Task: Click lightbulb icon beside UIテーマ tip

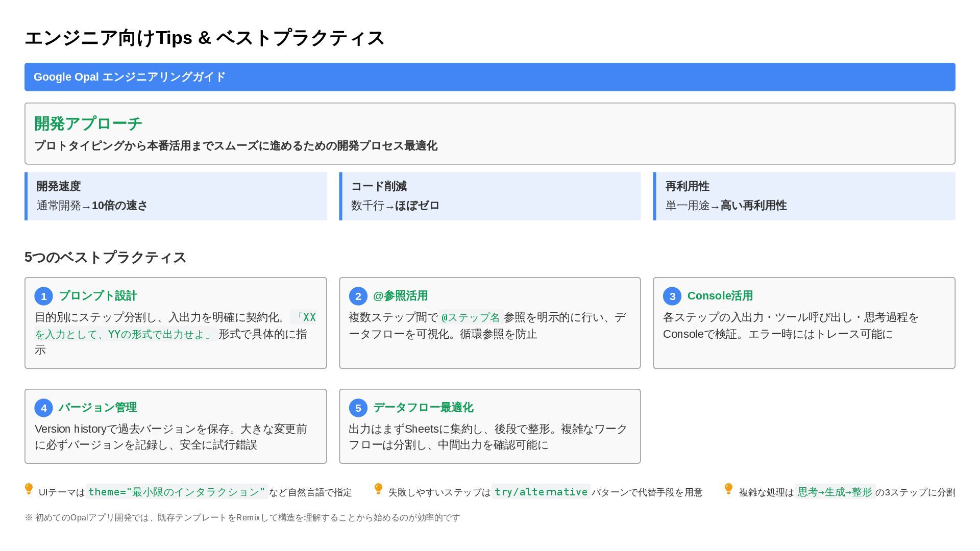Action: coord(29,489)
